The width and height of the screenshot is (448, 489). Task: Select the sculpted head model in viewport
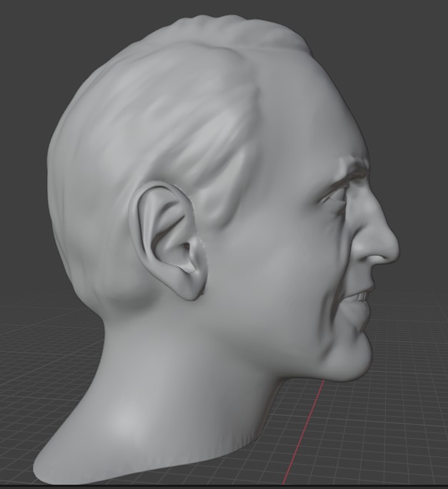pyautogui.click(x=215, y=249)
